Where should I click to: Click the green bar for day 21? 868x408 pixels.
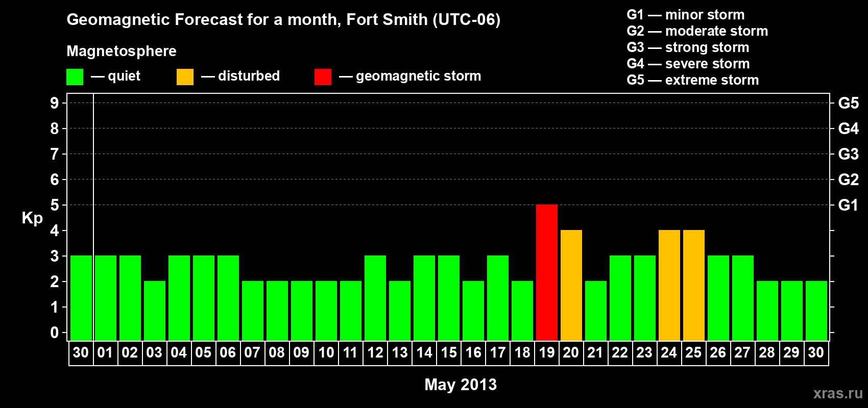tap(596, 311)
